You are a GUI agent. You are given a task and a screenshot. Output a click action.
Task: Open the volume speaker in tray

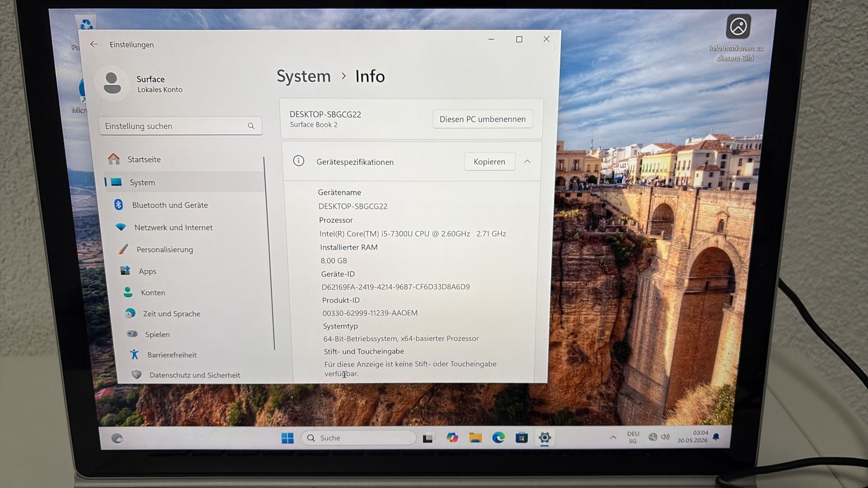point(665,437)
